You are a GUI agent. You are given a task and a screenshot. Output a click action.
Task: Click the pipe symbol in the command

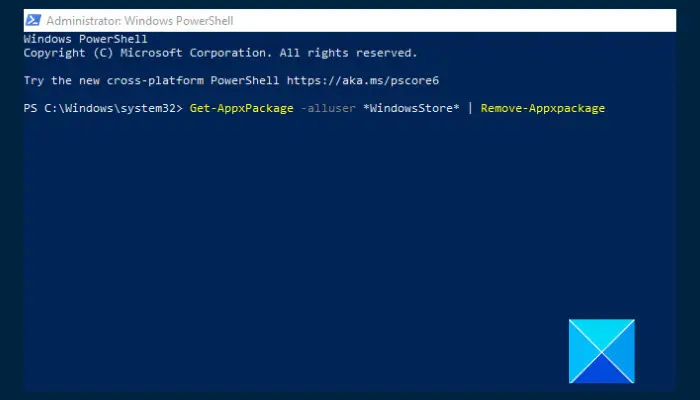[x=467, y=108]
